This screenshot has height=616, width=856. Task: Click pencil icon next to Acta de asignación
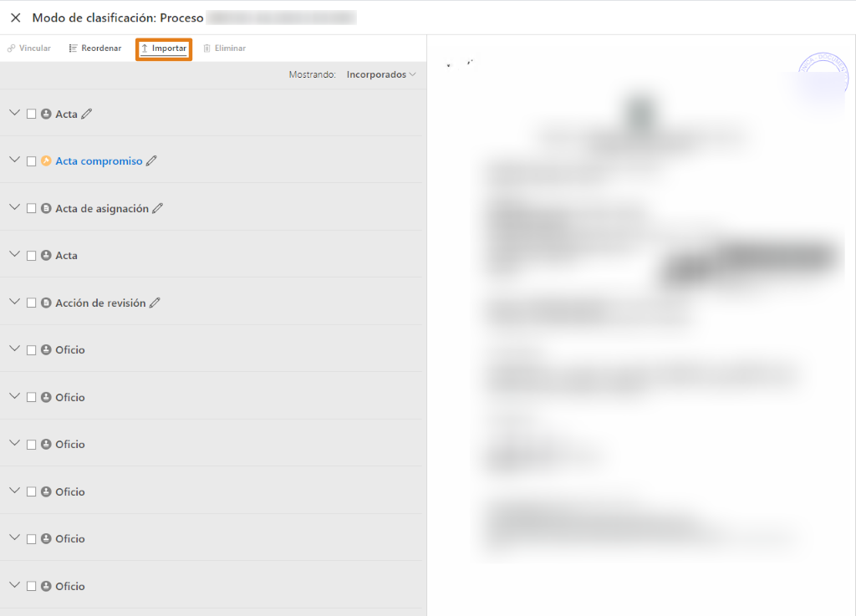coord(158,208)
